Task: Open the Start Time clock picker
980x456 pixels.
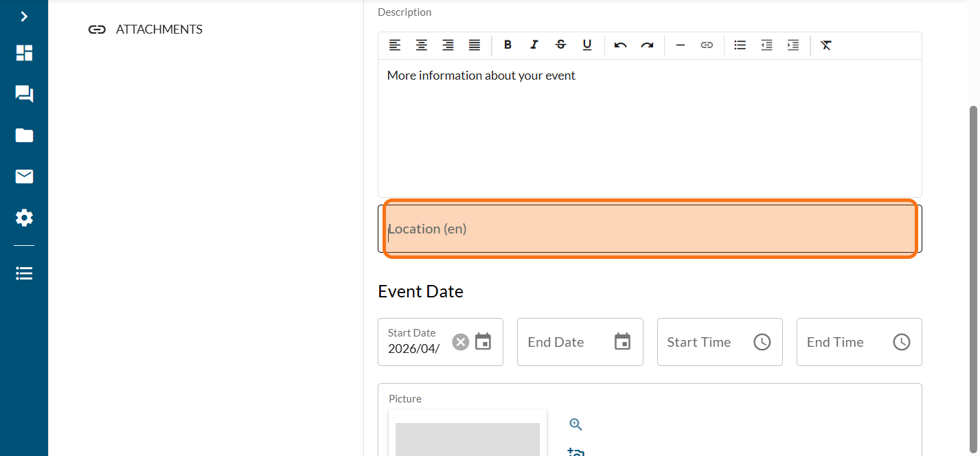Action: pyautogui.click(x=762, y=342)
